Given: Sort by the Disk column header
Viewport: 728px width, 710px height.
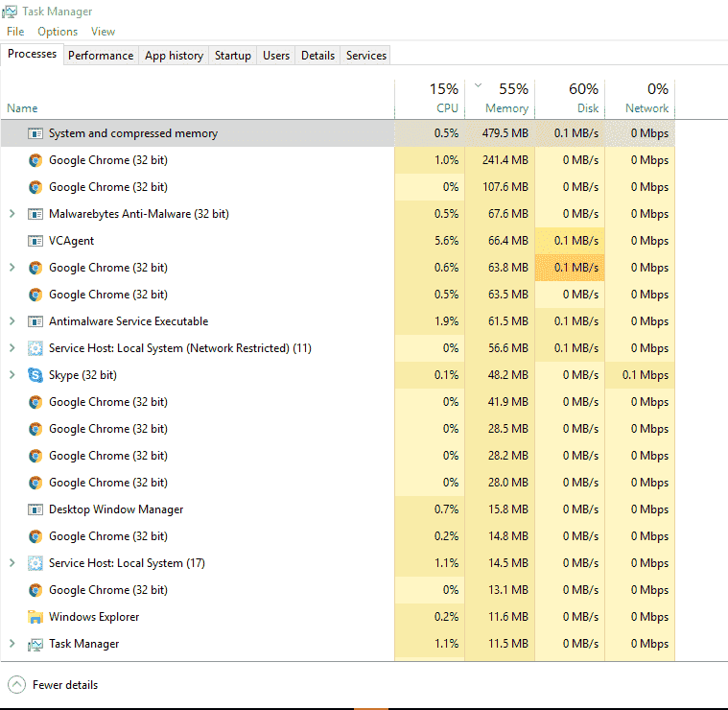Looking at the screenshot, I should click(x=570, y=100).
